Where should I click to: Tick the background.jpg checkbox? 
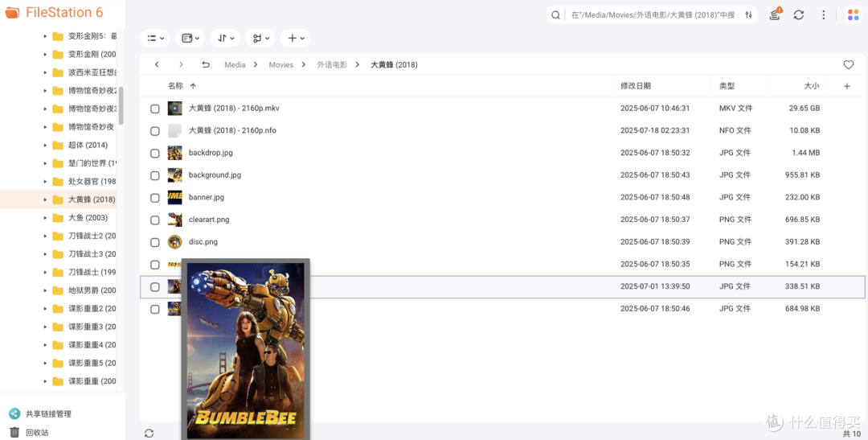155,175
